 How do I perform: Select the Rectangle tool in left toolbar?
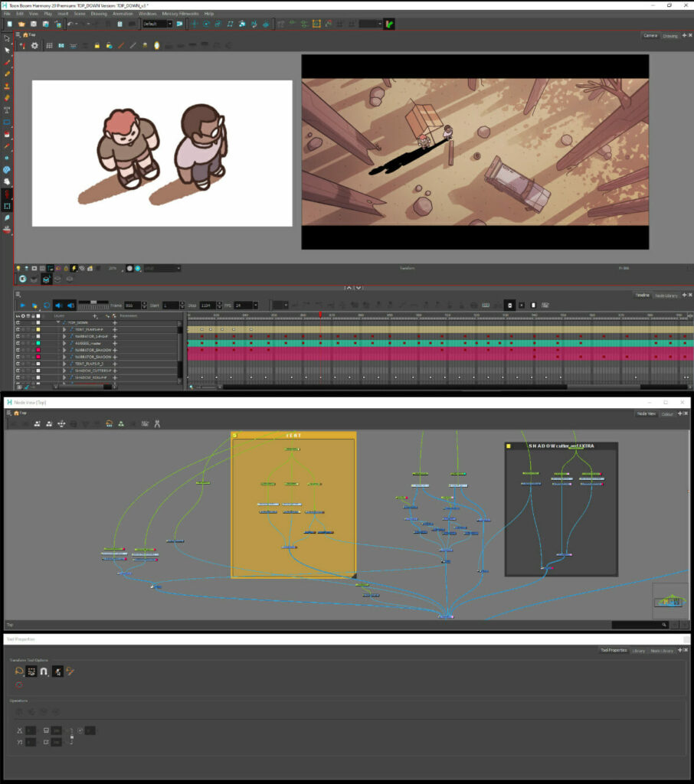[x=7, y=122]
